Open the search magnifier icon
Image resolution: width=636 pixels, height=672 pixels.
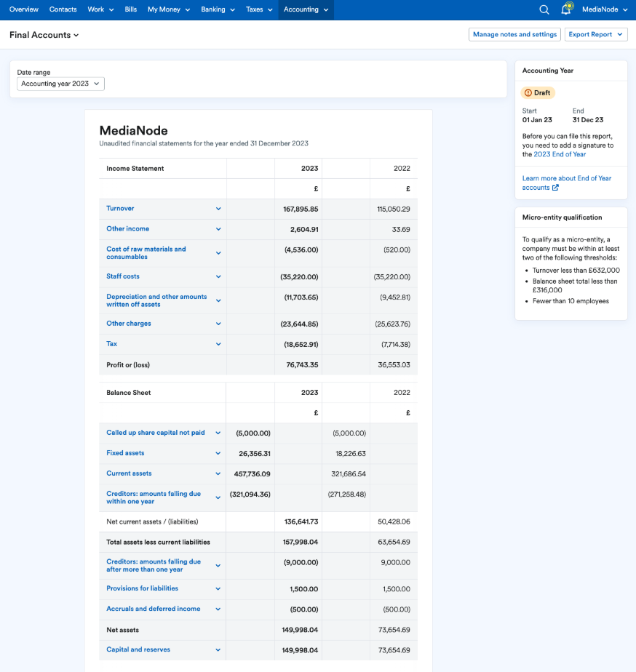tap(544, 9)
